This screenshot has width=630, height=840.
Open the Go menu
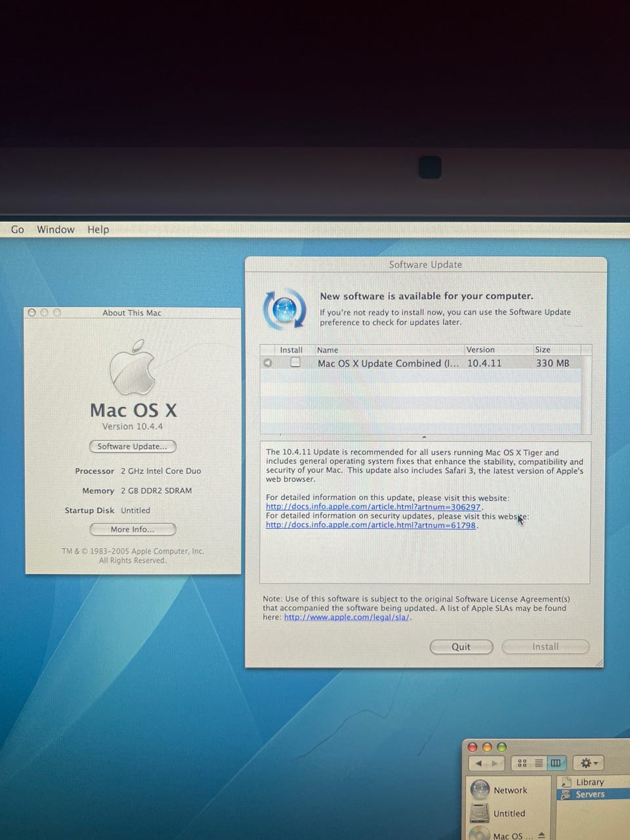coord(18,229)
